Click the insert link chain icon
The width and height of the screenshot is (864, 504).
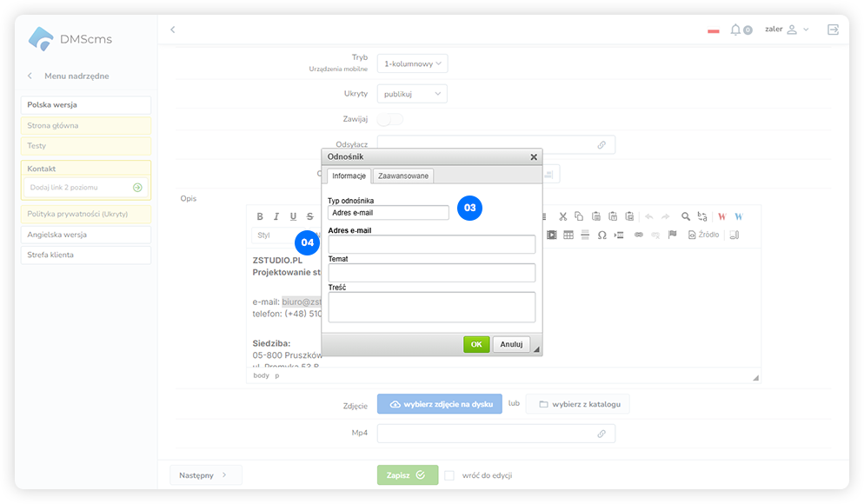coord(639,235)
